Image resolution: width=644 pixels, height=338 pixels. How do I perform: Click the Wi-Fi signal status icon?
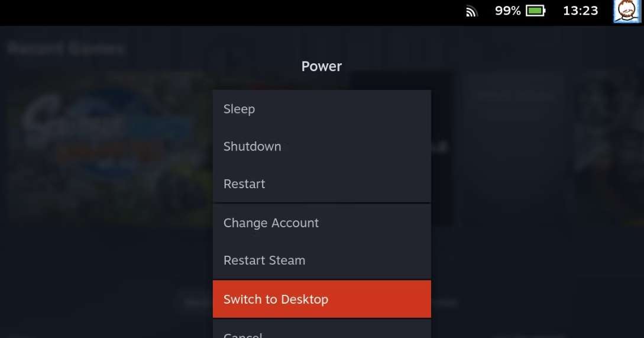click(x=471, y=11)
